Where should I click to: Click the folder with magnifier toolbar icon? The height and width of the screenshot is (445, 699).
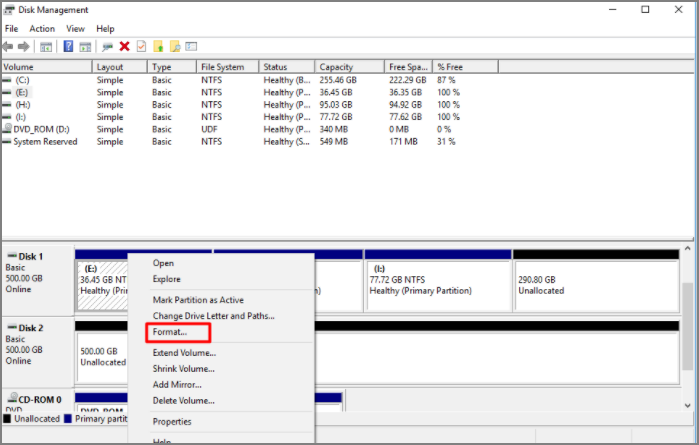174,46
